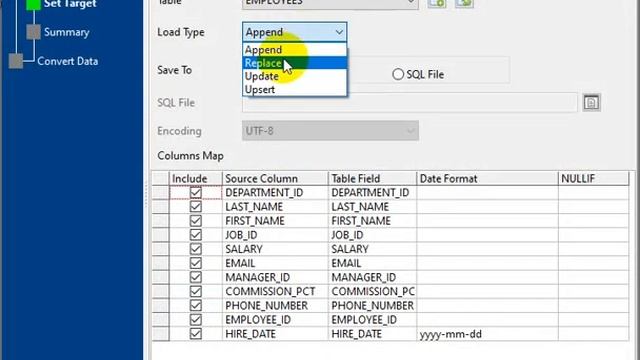Browse for SQL file using folder icon
This screenshot has height=360, width=640.
[591, 102]
